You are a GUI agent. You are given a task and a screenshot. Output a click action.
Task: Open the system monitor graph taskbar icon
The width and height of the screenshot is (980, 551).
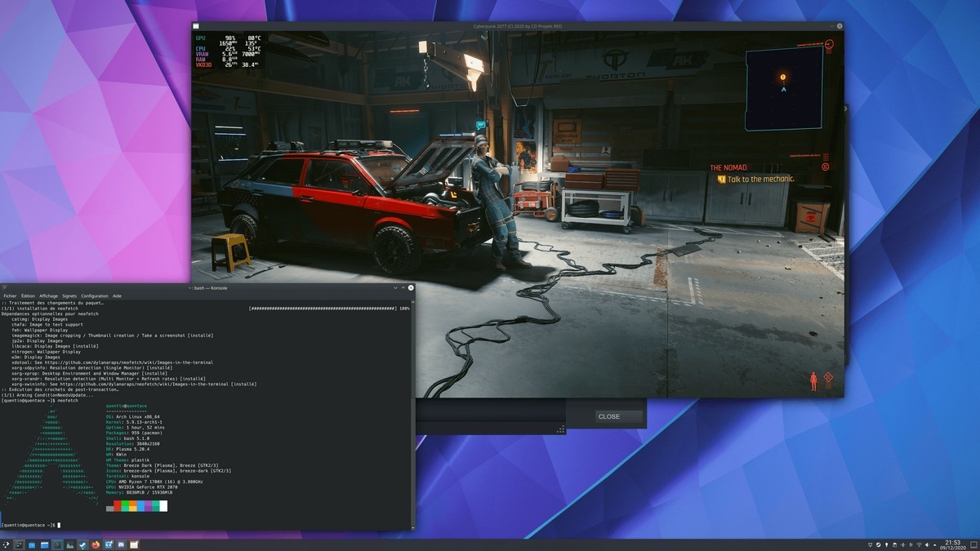[69, 544]
